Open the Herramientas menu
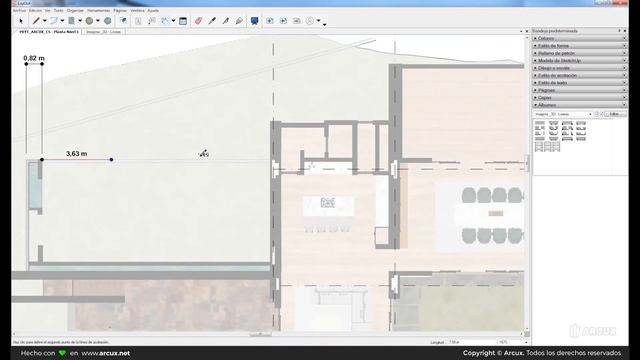The height and width of the screenshot is (360, 640). 98,11
